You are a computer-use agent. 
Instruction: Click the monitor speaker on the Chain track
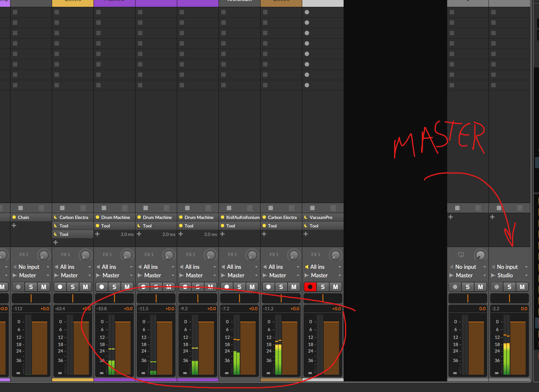click(15, 267)
